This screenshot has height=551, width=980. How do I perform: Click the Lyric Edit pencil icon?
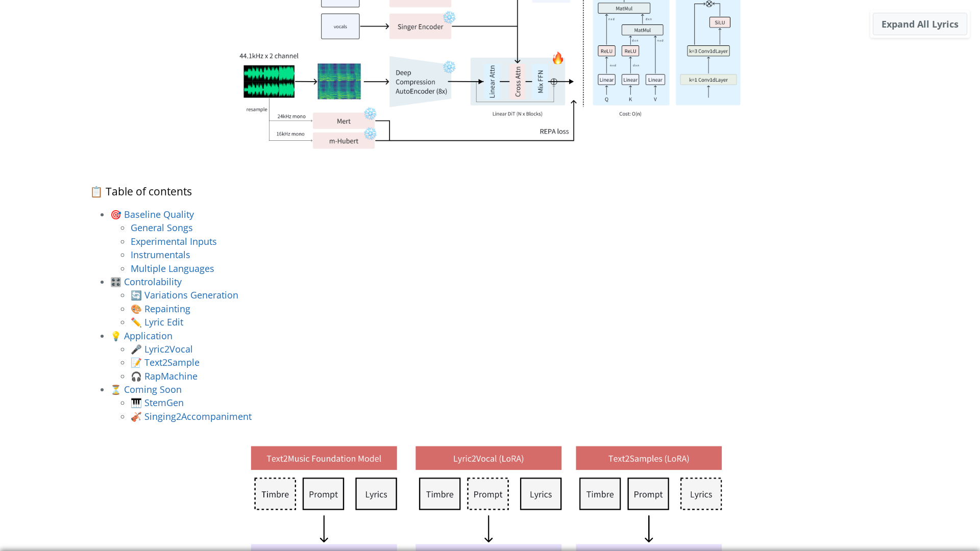(136, 322)
